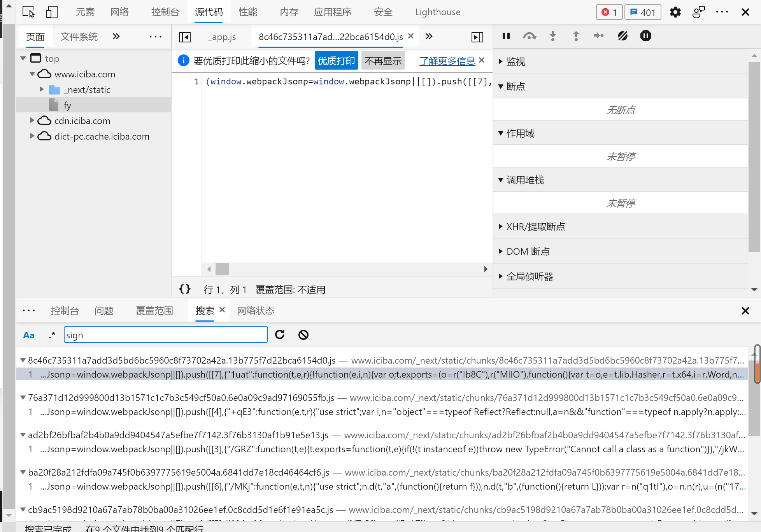Image resolution: width=761 pixels, height=532 pixels.
Task: Clear search results with the cancel icon
Action: pyautogui.click(x=303, y=335)
